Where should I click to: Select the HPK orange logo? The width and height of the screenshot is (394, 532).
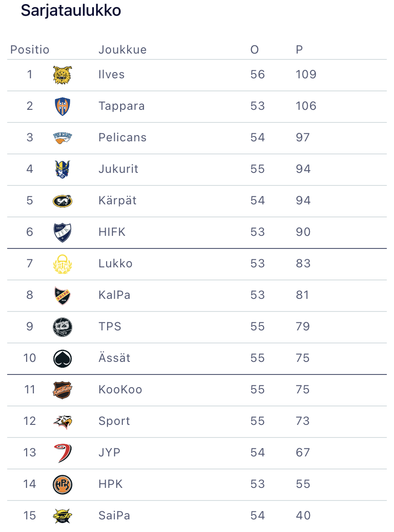(63, 484)
